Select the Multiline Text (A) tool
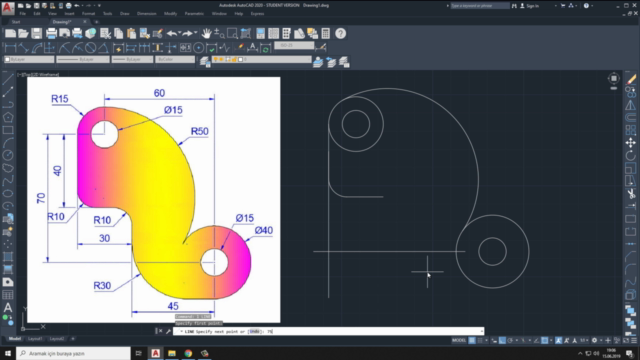 click(8, 307)
